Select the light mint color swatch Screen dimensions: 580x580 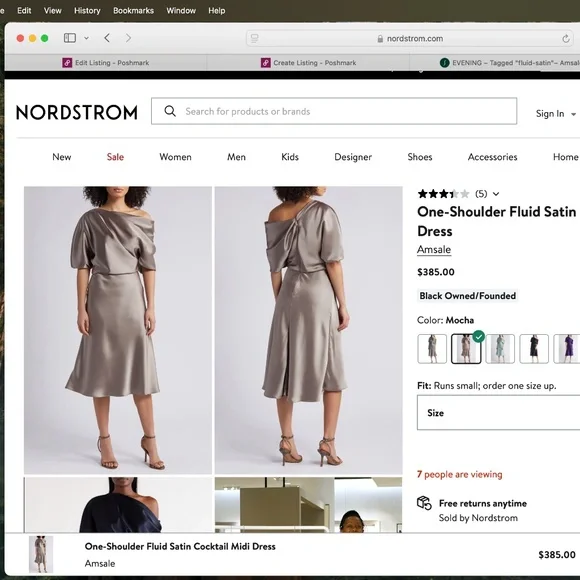[500, 349]
